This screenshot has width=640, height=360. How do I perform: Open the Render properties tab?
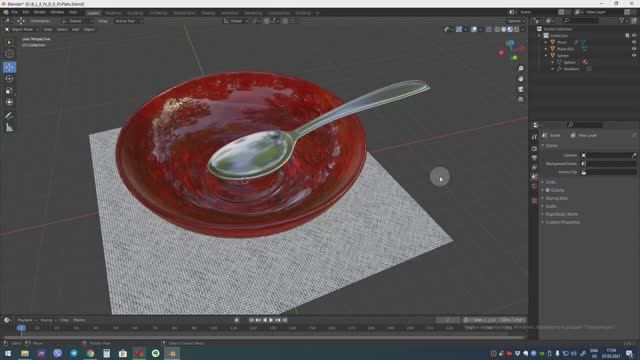(x=534, y=149)
